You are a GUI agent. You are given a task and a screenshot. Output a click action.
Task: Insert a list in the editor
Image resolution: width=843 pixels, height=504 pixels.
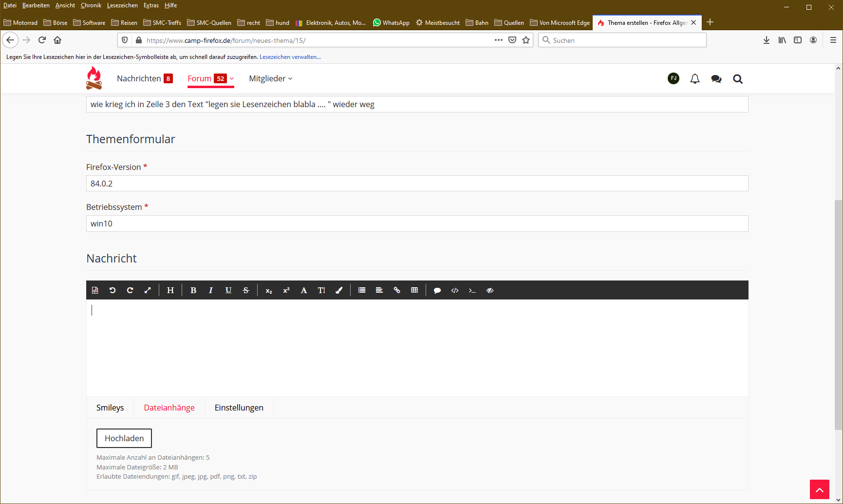(x=362, y=290)
